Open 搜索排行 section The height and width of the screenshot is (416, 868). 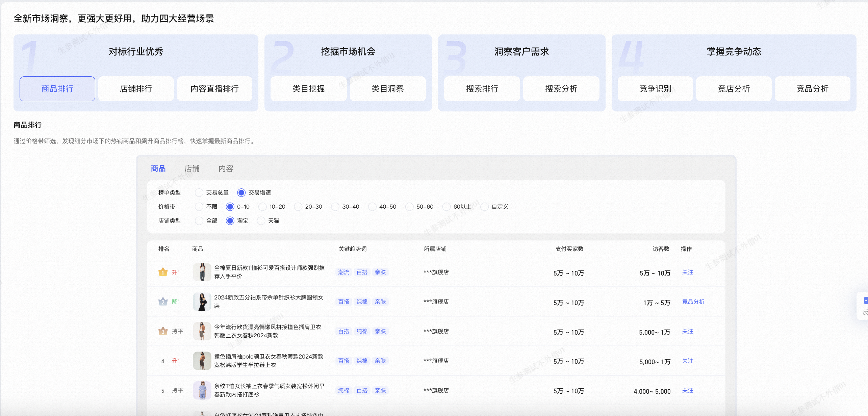point(482,89)
